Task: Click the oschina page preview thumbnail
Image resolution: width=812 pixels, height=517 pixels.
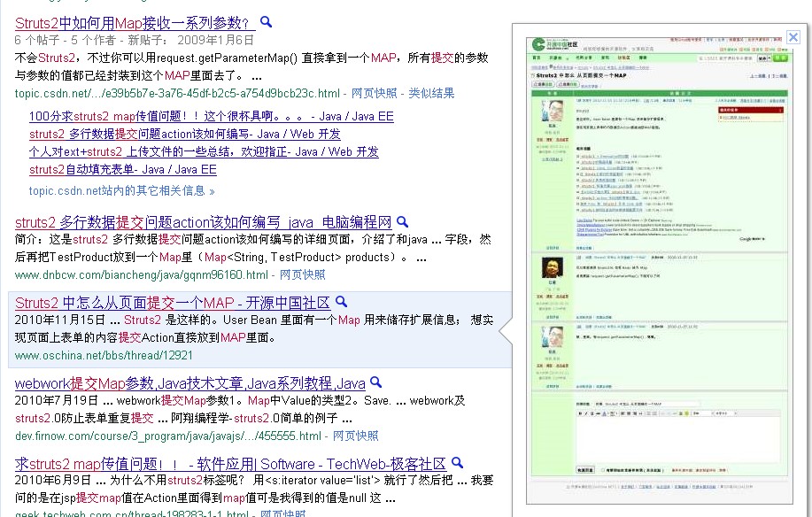Action: click(x=659, y=270)
